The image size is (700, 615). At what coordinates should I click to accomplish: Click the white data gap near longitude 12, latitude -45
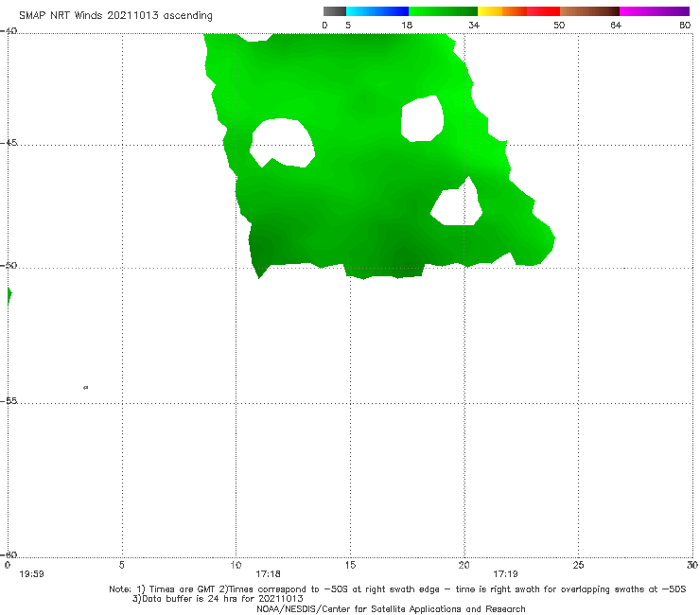282,143
